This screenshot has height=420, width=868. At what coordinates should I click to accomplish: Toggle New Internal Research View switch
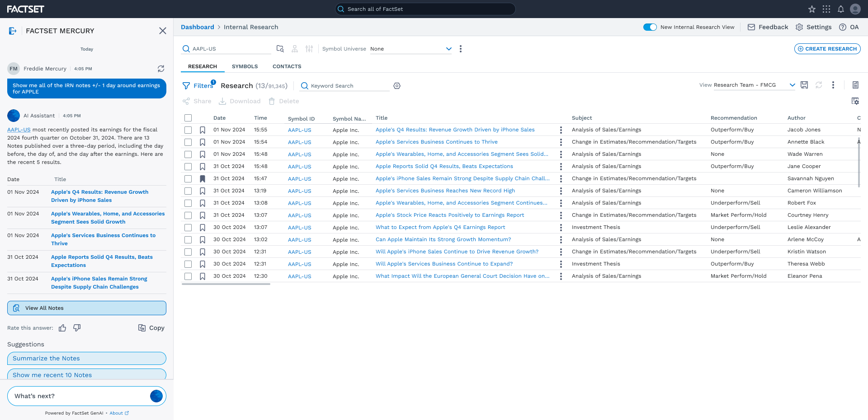(650, 27)
